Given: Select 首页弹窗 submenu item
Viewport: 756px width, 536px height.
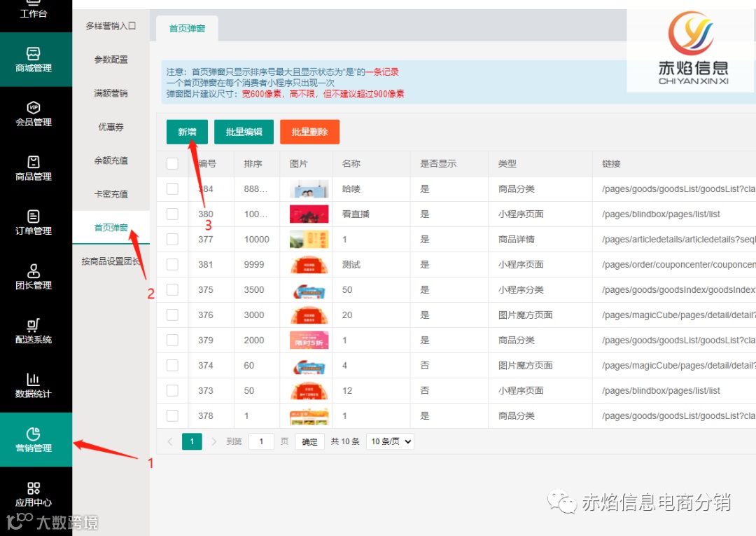Looking at the screenshot, I should [111, 227].
